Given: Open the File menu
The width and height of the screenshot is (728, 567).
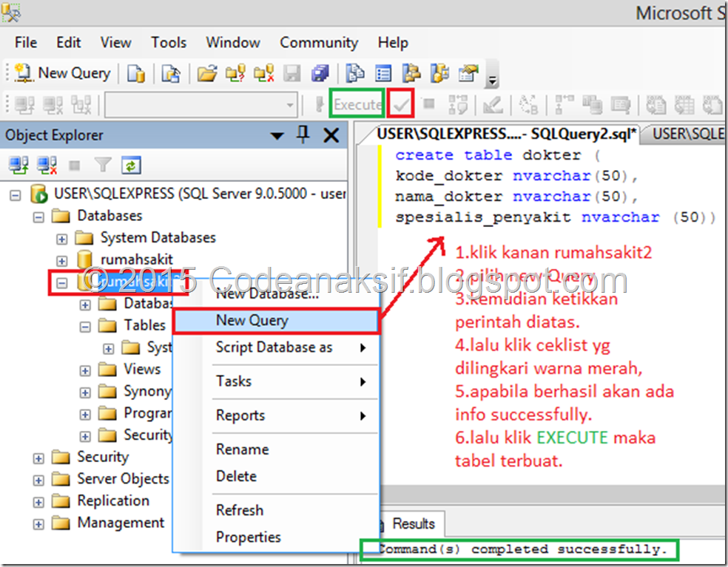Looking at the screenshot, I should click(26, 42).
